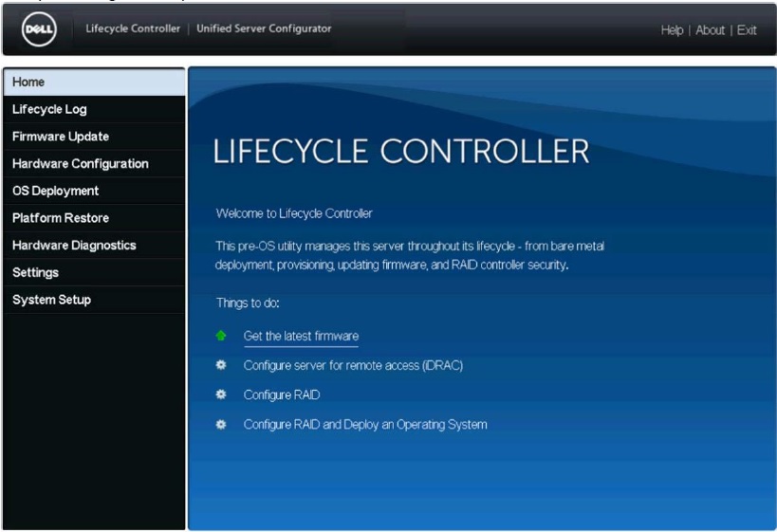The image size is (777, 532).
Task: Exit the Lifecycle Controller
Action: click(747, 30)
